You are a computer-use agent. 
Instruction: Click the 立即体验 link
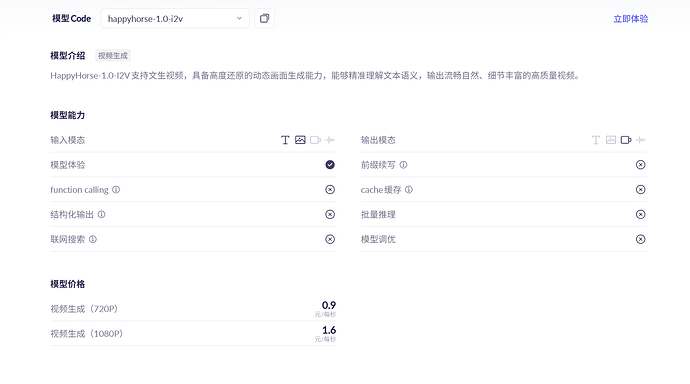point(631,19)
